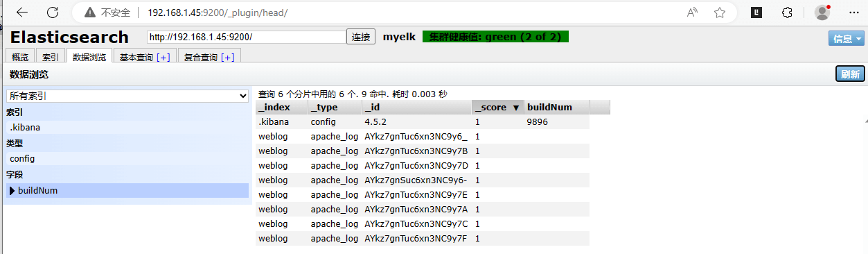This screenshot has width=868, height=254.
Task: Click the 4.5.2 id cell
Action: [x=376, y=121]
